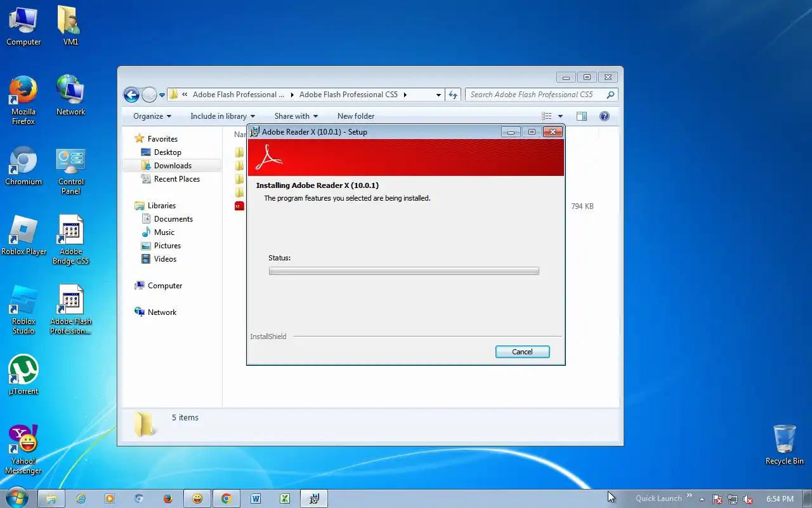This screenshot has width=812, height=508.
Task: Open Explorer help icon
Action: click(x=605, y=116)
